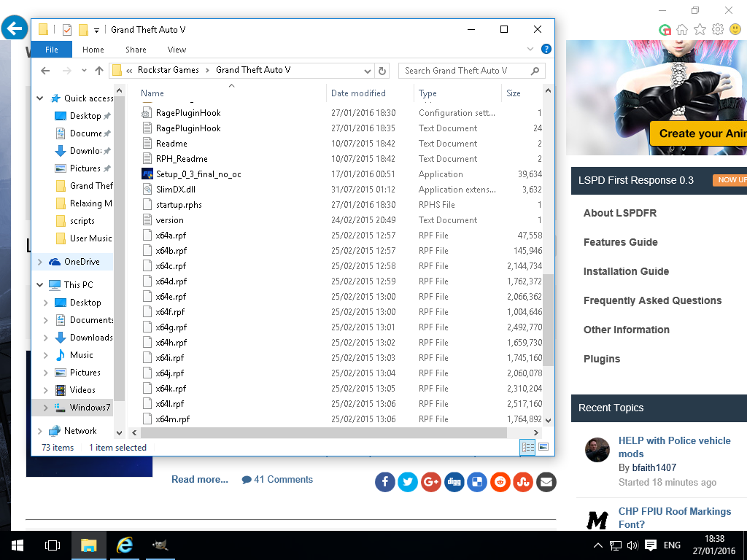This screenshot has height=560, width=747.
Task: Open the Read more link
Action: coord(200,480)
